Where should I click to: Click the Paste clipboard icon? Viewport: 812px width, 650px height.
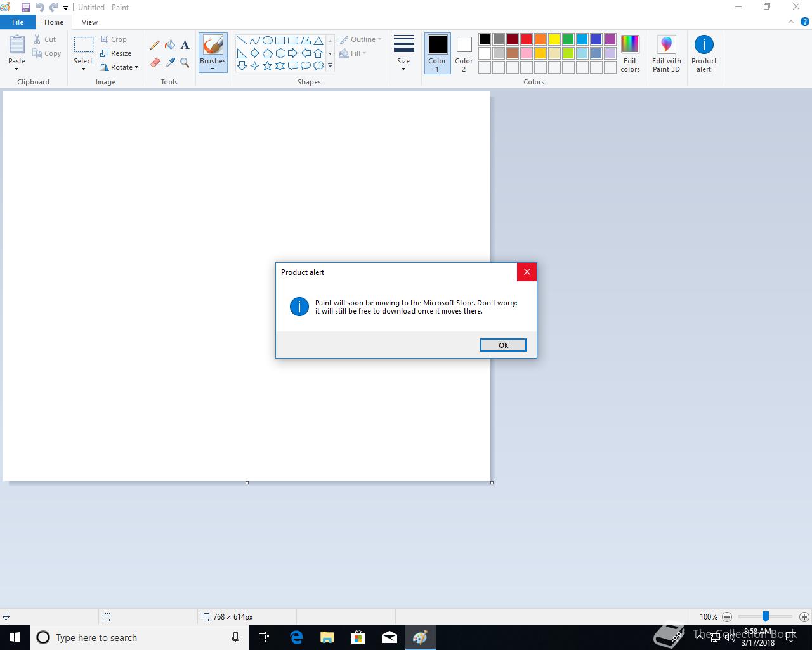click(x=17, y=45)
